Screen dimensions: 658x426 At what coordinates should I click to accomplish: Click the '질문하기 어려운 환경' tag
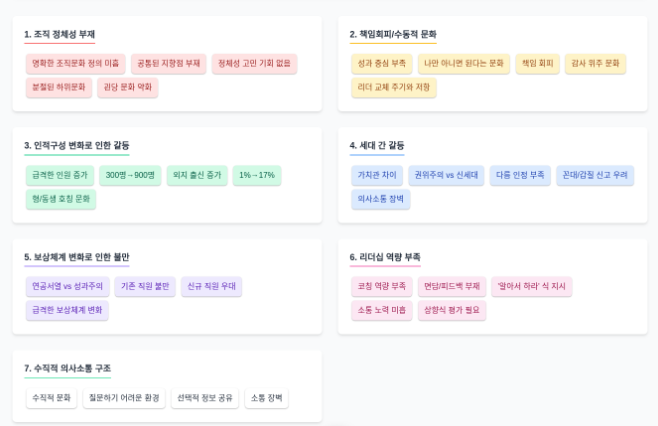124,398
